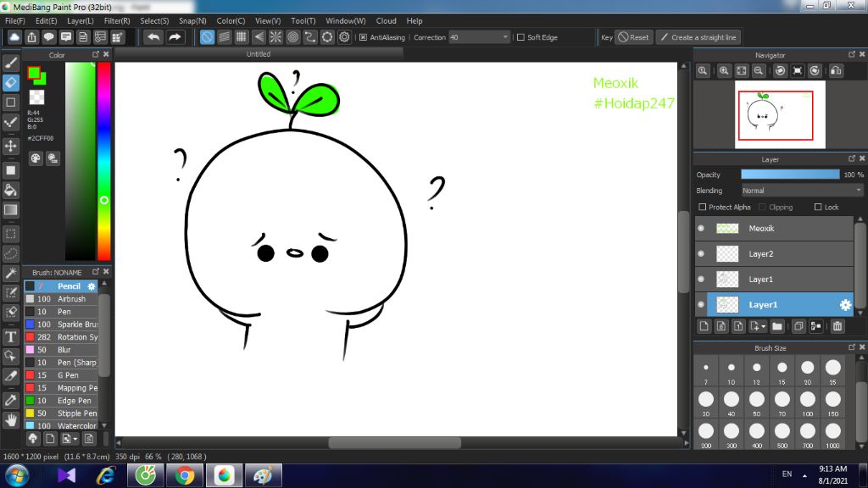The width and height of the screenshot is (868, 488).
Task: Show hidden system tray icons
Action: [x=804, y=475]
